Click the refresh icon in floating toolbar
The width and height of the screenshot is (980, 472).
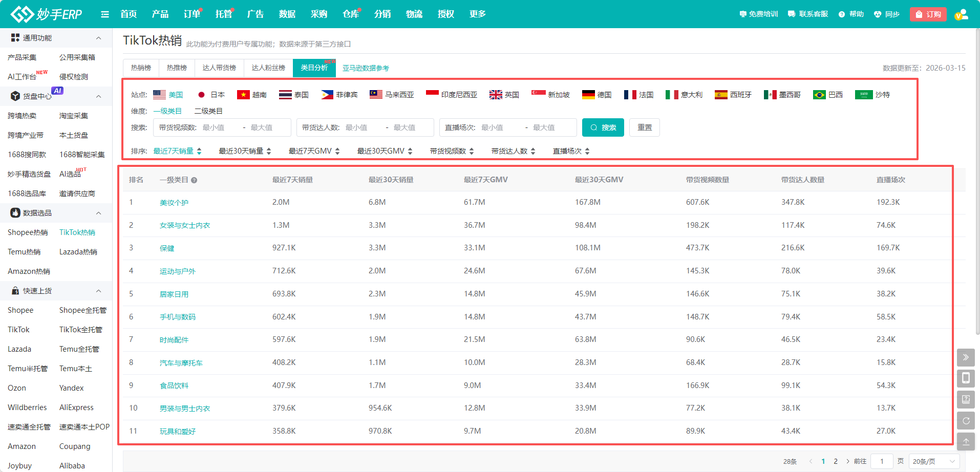click(965, 421)
